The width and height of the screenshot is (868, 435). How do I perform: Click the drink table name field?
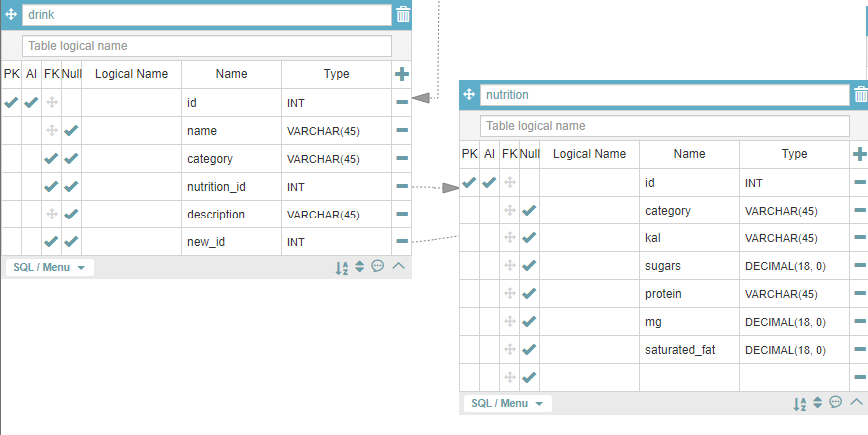pyautogui.click(x=206, y=15)
